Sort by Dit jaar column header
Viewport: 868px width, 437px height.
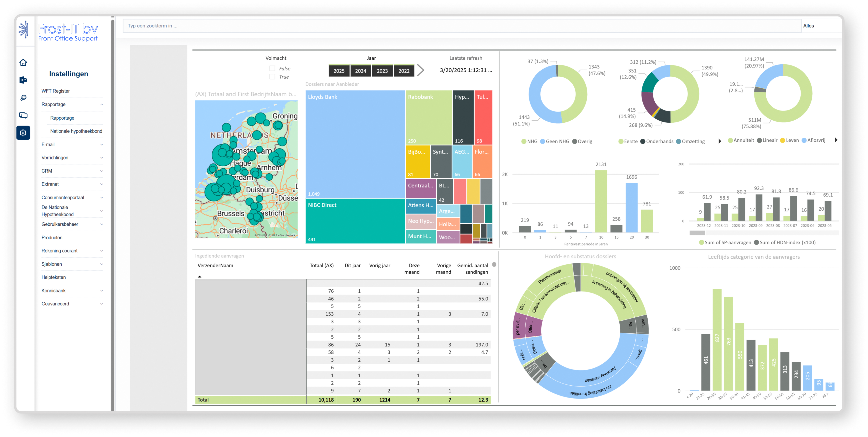pyautogui.click(x=353, y=266)
